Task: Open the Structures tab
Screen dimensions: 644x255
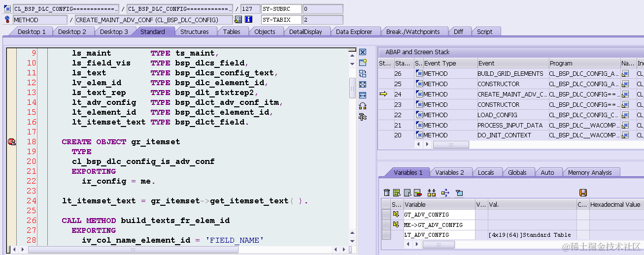Action: point(194,32)
